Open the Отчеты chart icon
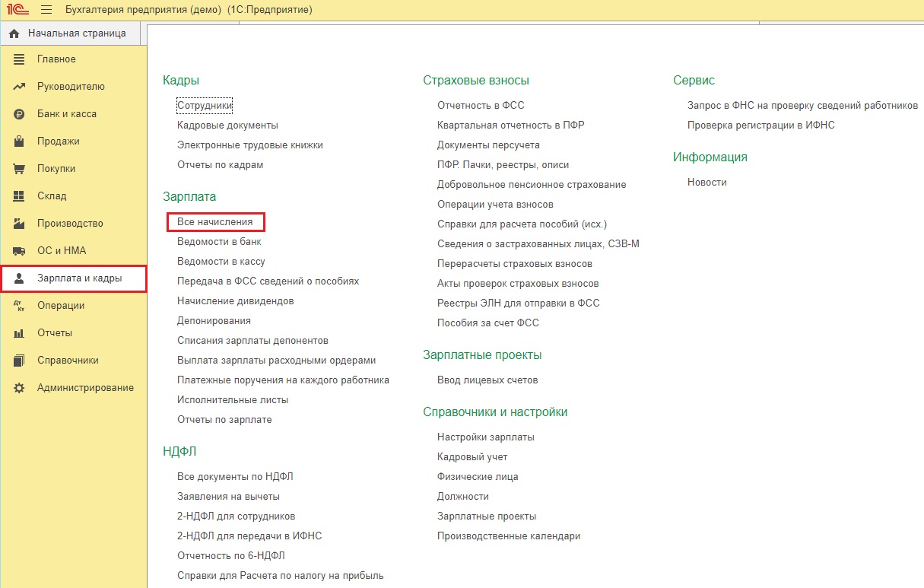This screenshot has height=588, width=924. point(18,332)
